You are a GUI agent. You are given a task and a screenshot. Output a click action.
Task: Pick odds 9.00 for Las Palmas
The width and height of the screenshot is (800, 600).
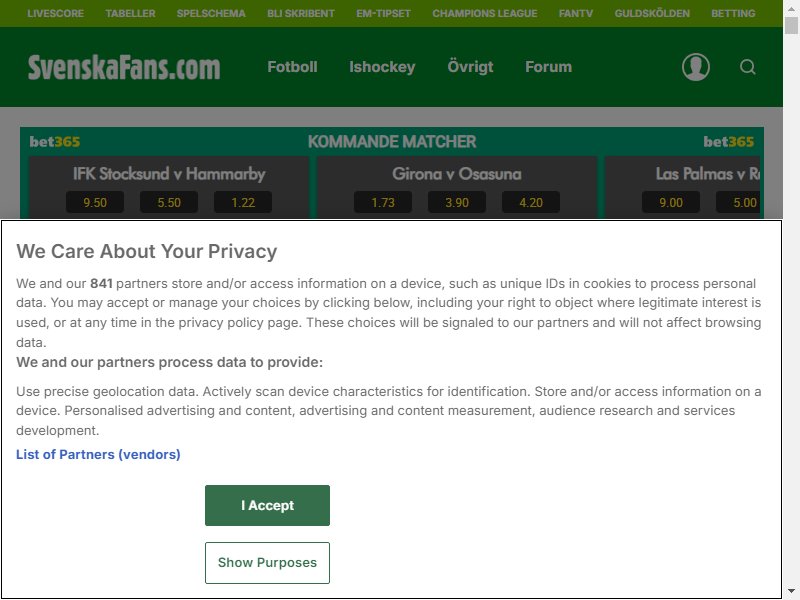(670, 202)
